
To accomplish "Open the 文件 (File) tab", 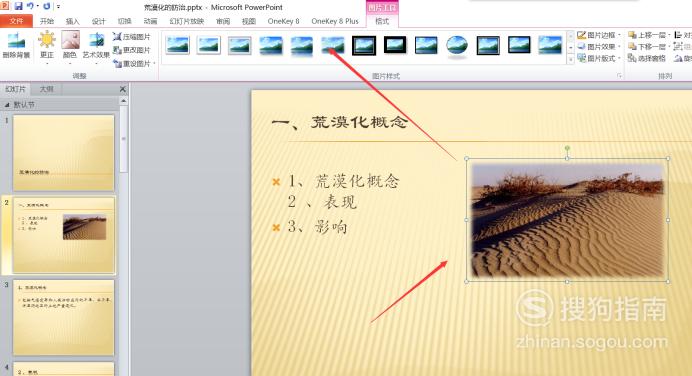I will 16,21.
